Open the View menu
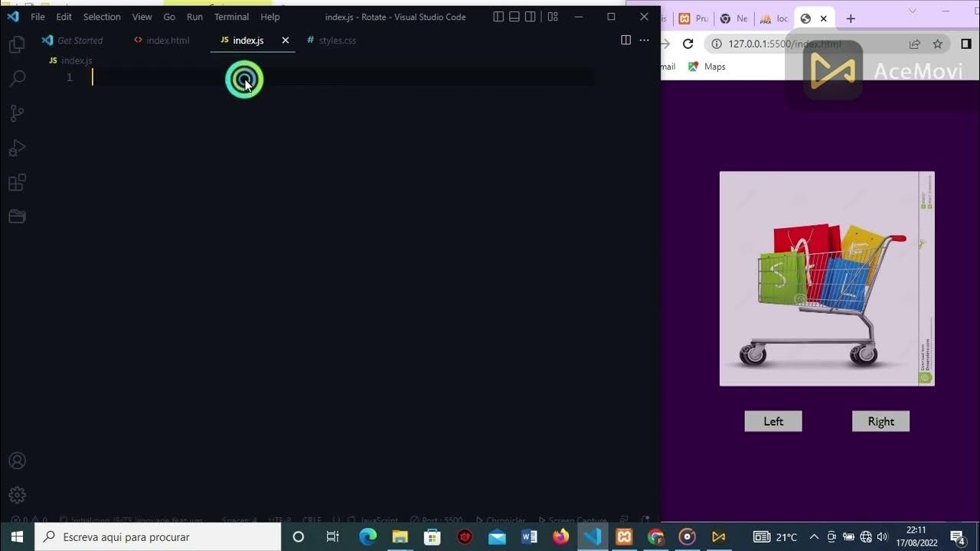Image resolution: width=980 pixels, height=551 pixels. pyautogui.click(x=142, y=17)
